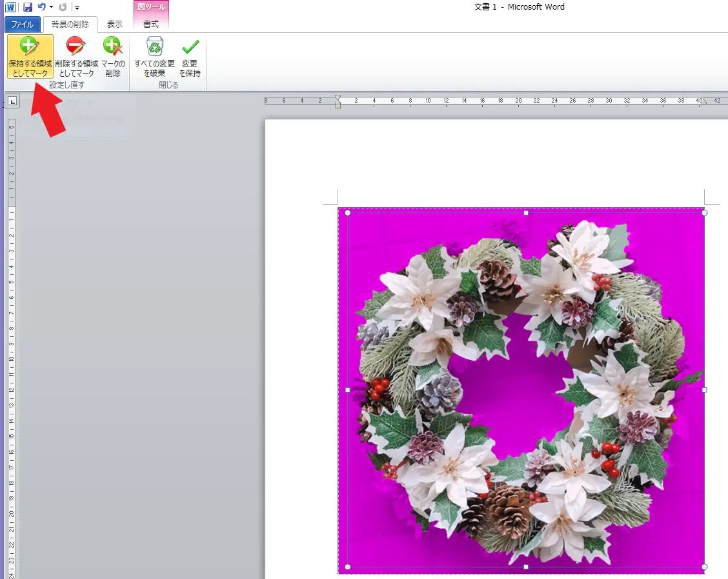Save document via quick access floppy icon
The width and height of the screenshot is (728, 579).
coord(27,7)
